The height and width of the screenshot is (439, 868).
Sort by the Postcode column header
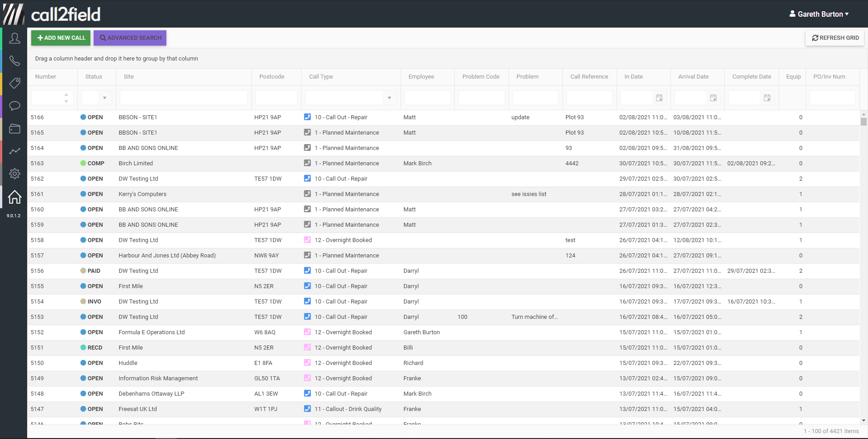pos(272,77)
